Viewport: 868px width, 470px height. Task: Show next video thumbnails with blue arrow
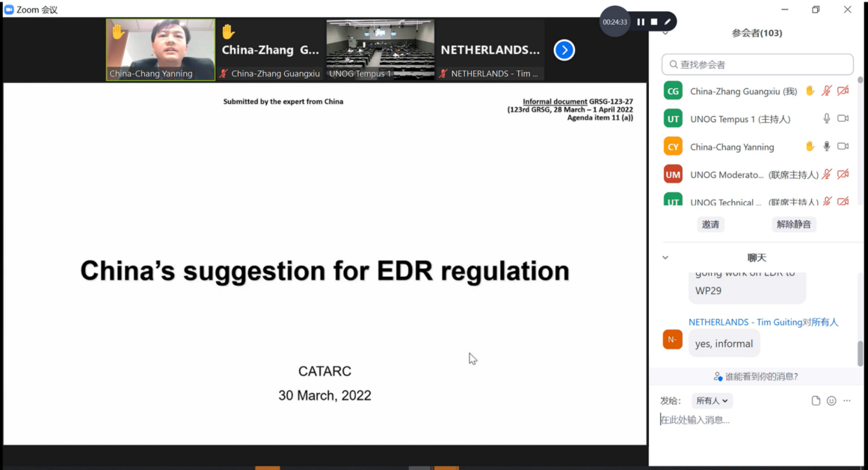coord(564,50)
